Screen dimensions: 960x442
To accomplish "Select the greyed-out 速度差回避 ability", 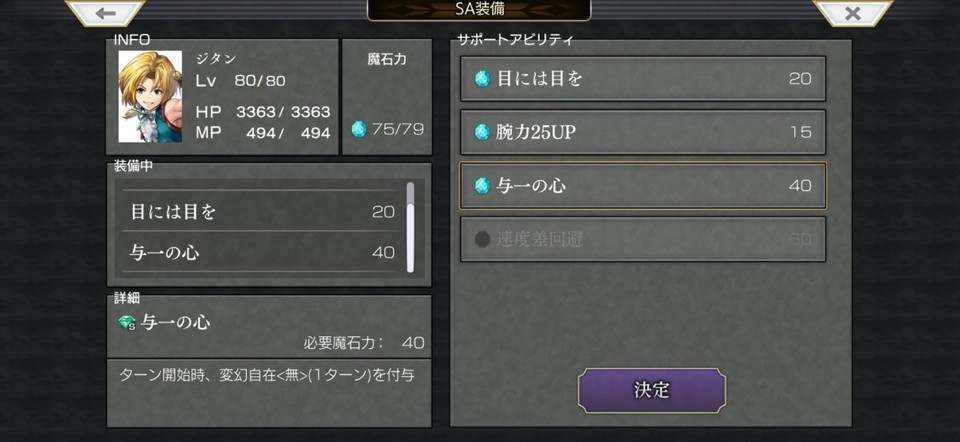I will 643,239.
